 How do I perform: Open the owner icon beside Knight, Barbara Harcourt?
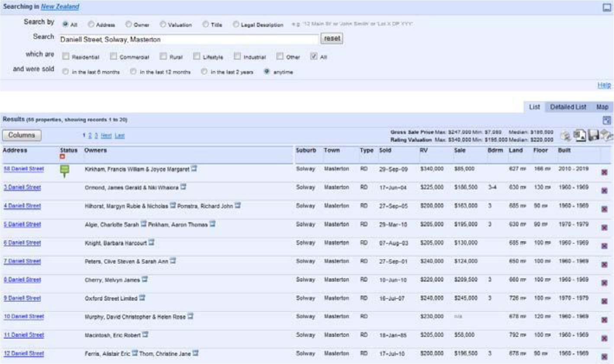pyautogui.click(x=151, y=243)
